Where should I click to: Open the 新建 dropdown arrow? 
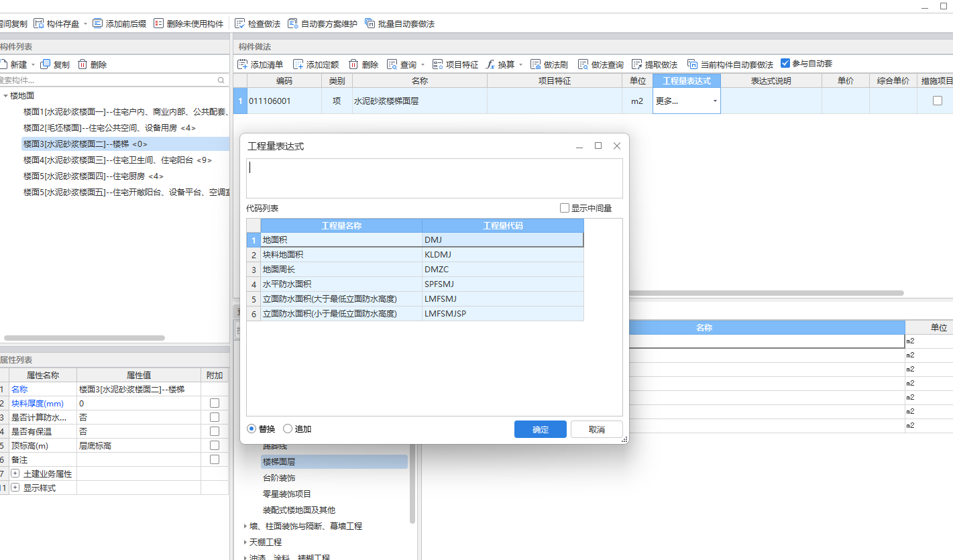pos(34,65)
